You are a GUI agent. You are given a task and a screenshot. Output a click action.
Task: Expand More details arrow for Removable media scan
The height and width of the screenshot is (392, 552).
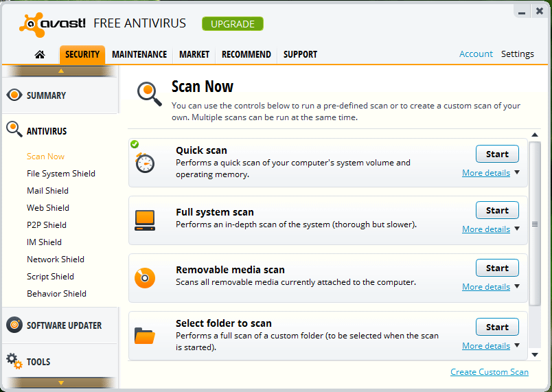tap(517, 287)
